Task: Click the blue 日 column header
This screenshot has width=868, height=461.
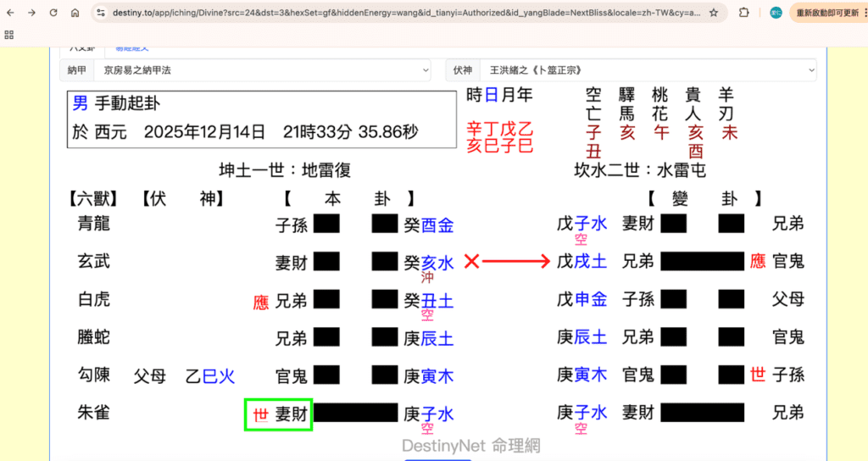Action: (491, 95)
